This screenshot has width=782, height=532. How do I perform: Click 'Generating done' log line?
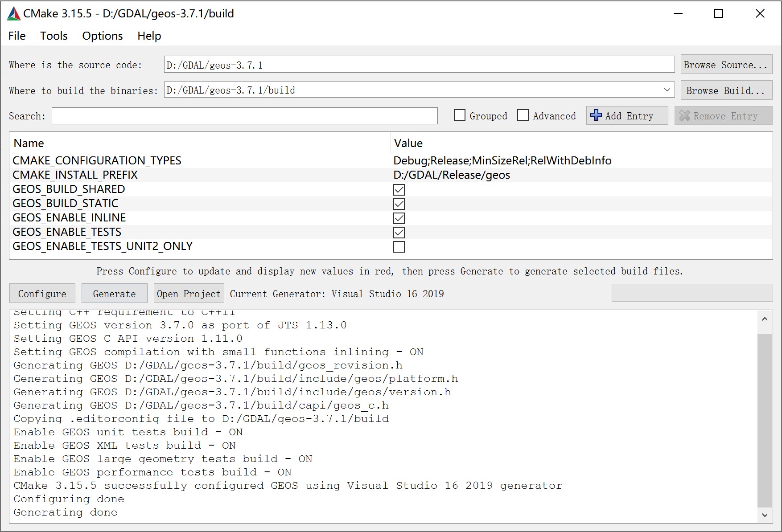66,512
